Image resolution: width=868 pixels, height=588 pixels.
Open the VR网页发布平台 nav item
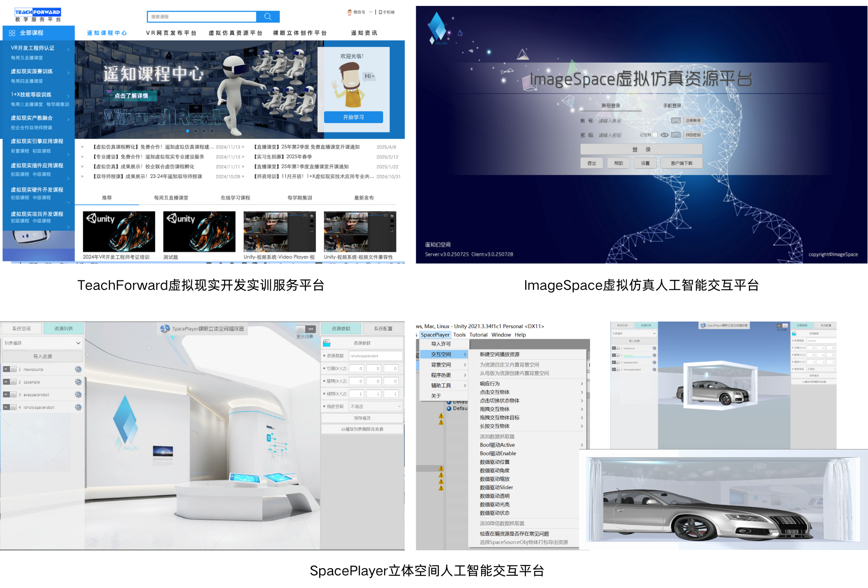point(171,33)
